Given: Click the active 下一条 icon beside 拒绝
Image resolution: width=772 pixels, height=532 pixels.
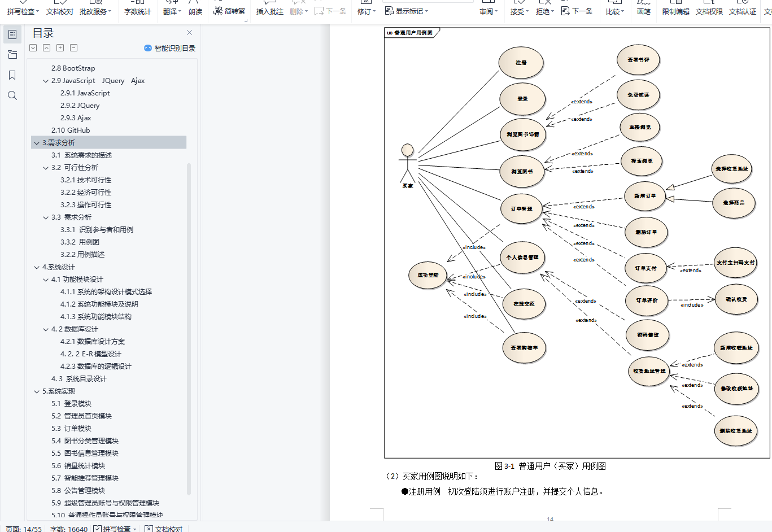Looking at the screenshot, I should tap(565, 11).
